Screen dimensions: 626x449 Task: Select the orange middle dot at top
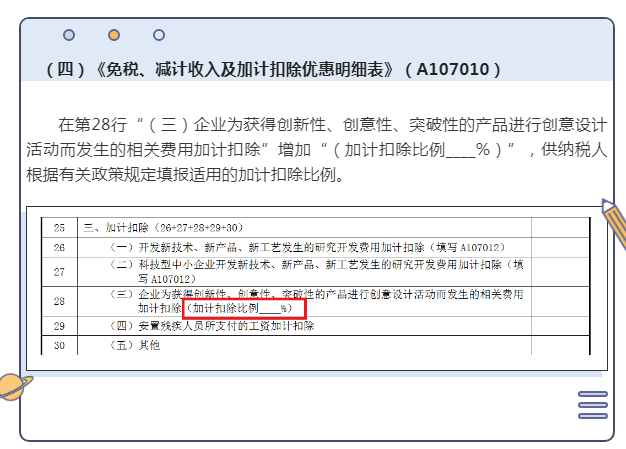tap(114, 35)
